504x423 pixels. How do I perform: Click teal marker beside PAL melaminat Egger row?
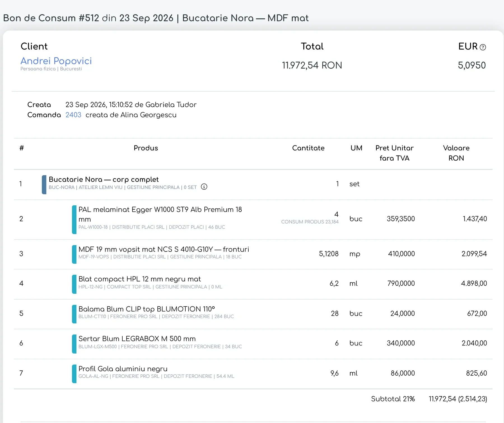click(74, 220)
